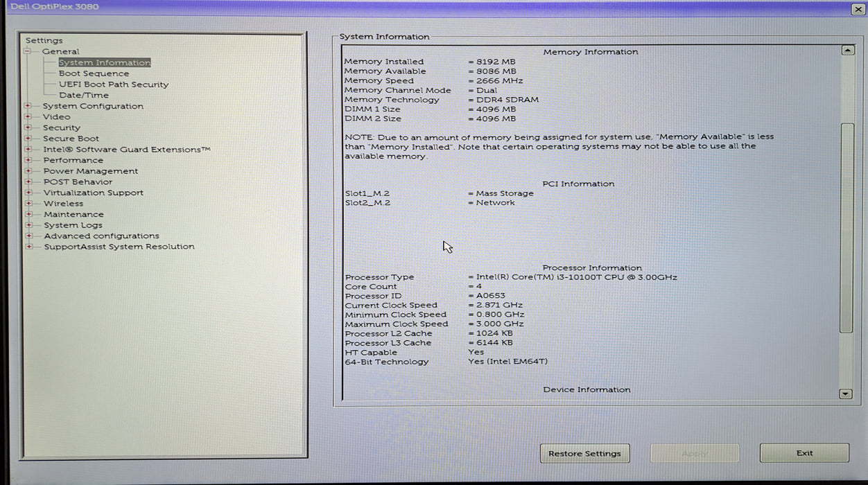Open Date/Time settings
This screenshot has width=868, height=485.
[x=84, y=95]
